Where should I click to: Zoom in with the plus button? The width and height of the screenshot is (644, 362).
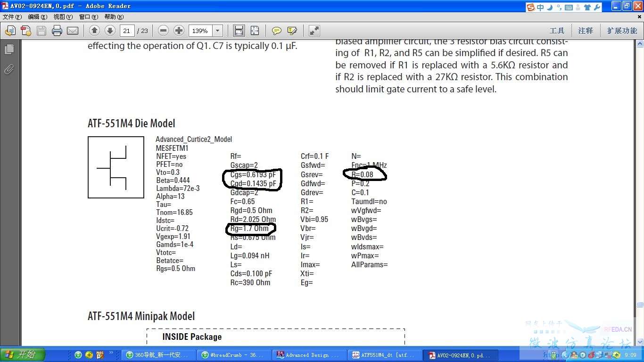179,31
